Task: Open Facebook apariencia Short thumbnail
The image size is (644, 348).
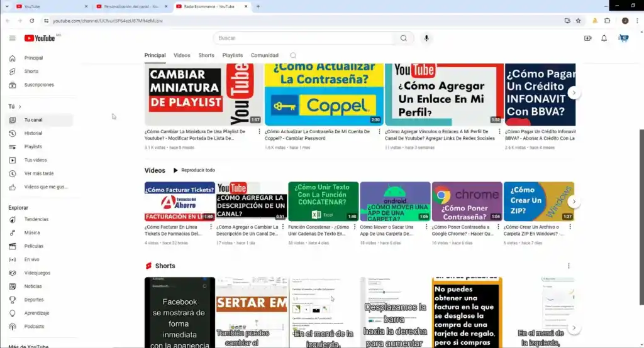Action: 179,312
